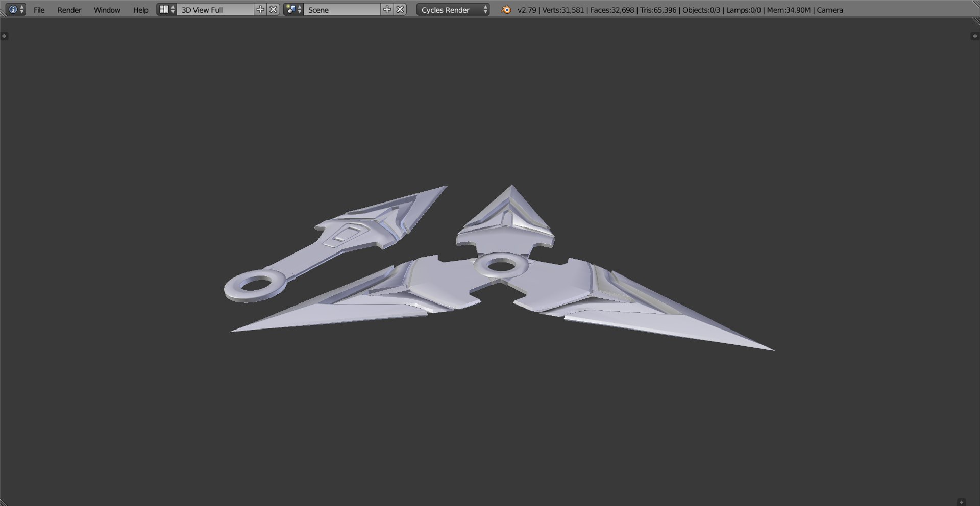Click the 'Faces:32,698' statistic
The width and height of the screenshot is (980, 506).
(x=612, y=10)
